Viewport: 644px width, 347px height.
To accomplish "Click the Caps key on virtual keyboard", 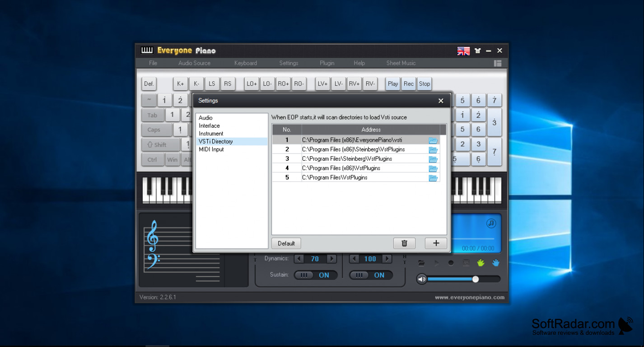I will (157, 130).
